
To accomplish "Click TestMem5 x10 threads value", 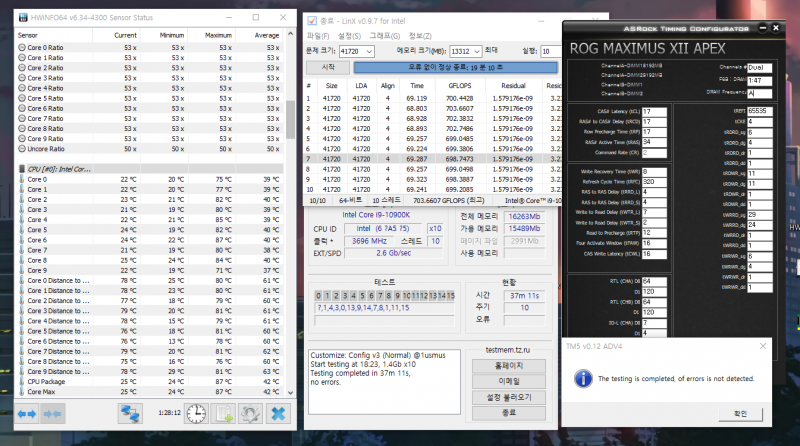I will [435, 229].
